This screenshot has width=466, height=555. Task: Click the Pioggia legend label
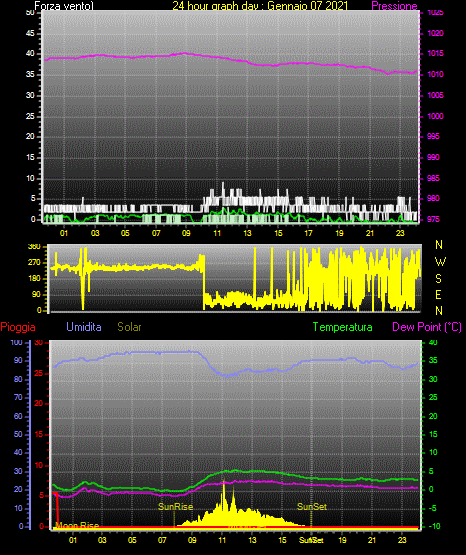[x=18, y=327]
